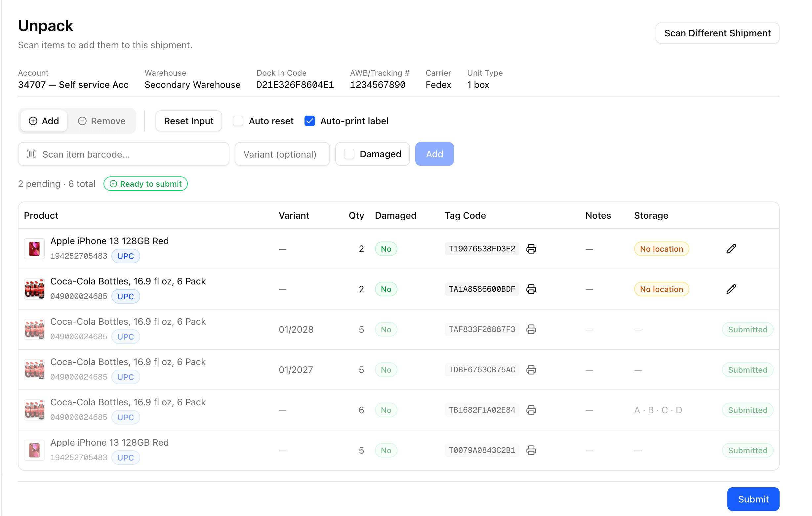The height and width of the screenshot is (516, 812).
Task: Print label for tag TA1A8586600BDF
Action: (x=531, y=289)
